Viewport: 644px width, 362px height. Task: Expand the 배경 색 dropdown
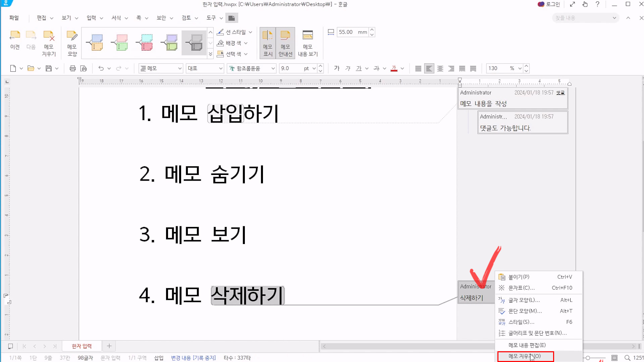pyautogui.click(x=246, y=43)
